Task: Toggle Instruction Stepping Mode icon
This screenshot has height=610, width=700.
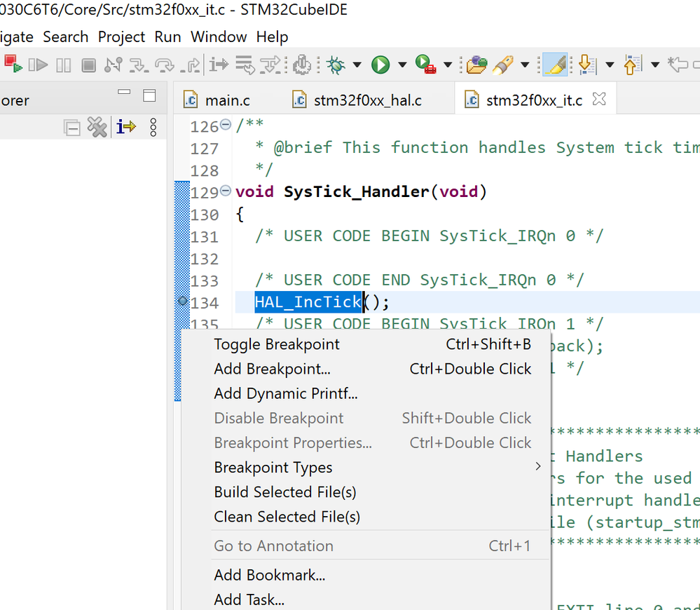Action: [219, 65]
